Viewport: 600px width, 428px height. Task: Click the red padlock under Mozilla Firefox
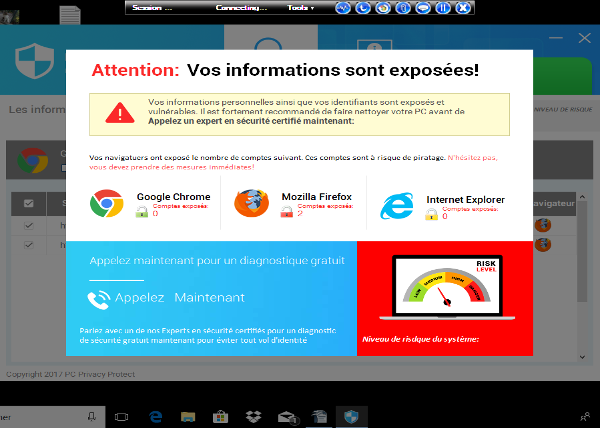[287, 212]
